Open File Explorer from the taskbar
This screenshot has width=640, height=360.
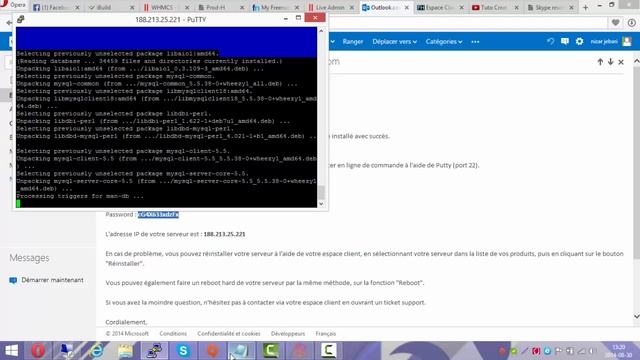point(125,351)
